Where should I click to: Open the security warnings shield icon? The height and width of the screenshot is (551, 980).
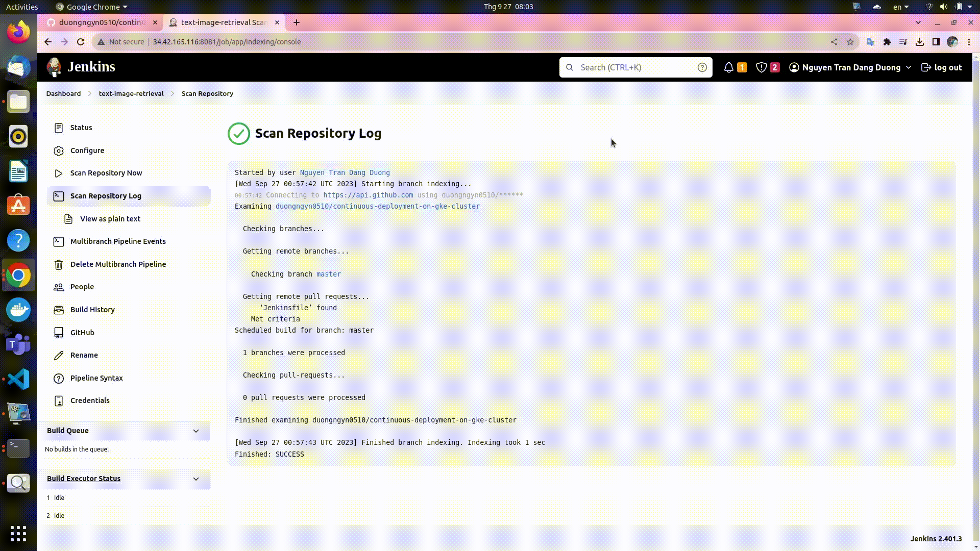(761, 67)
